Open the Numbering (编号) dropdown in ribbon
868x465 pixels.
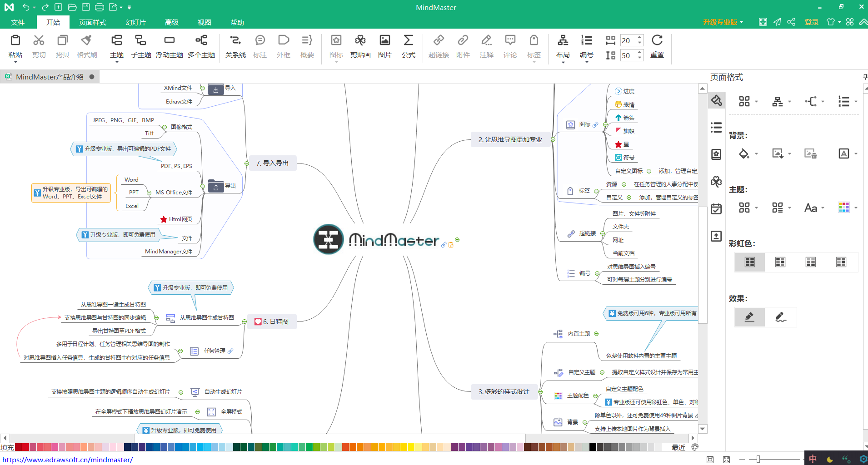587,62
